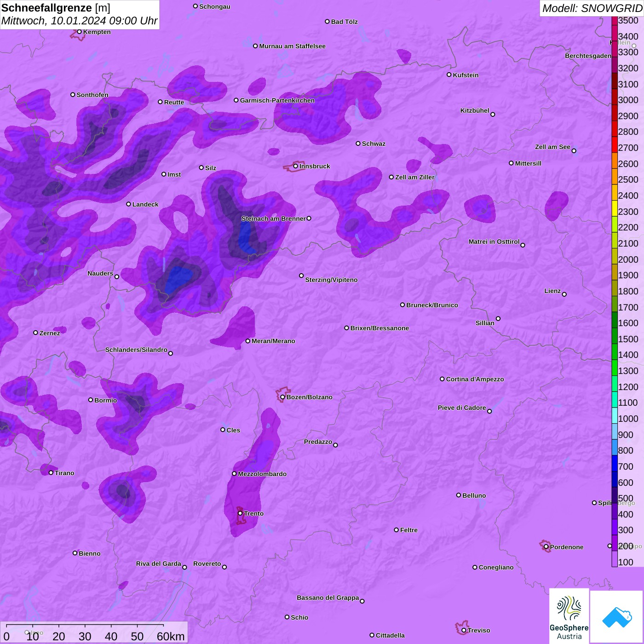Click the Kufstein marker dot
The image size is (644, 644).
[x=449, y=75]
